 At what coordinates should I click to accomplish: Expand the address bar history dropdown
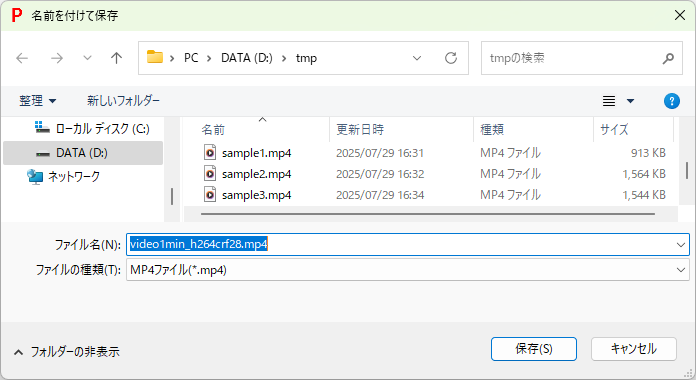coord(417,58)
